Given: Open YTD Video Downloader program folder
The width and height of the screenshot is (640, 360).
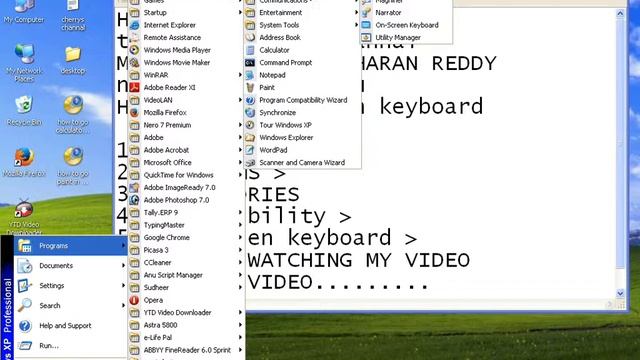Looking at the screenshot, I should click(187, 313).
